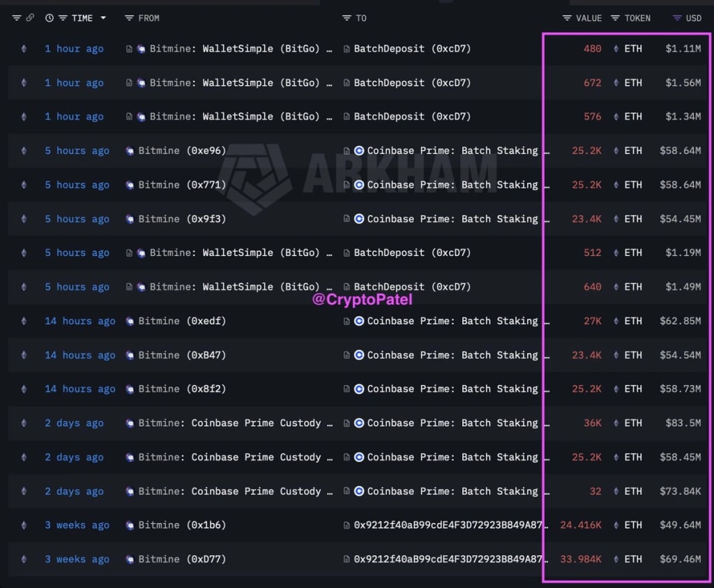The height and width of the screenshot is (588, 714).
Task: Click Bitmine entity icon beside Bitmine (0x9f3)
Action: (130, 219)
